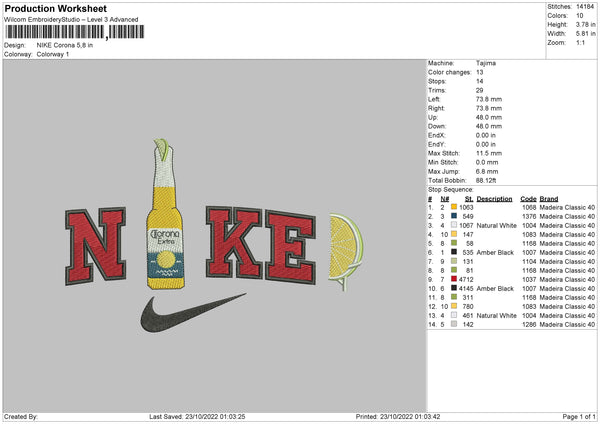Screen dimensions: 600x424
Task: Click the Stitches value 14184
Action: pos(585,7)
